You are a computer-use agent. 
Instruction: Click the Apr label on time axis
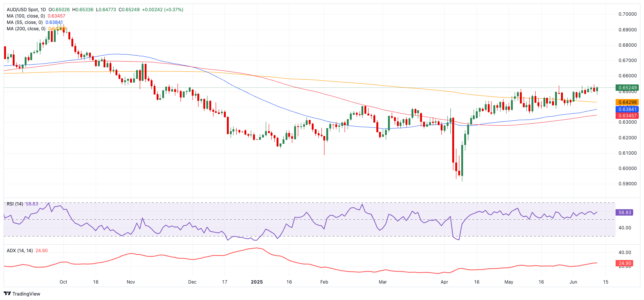coord(444,282)
